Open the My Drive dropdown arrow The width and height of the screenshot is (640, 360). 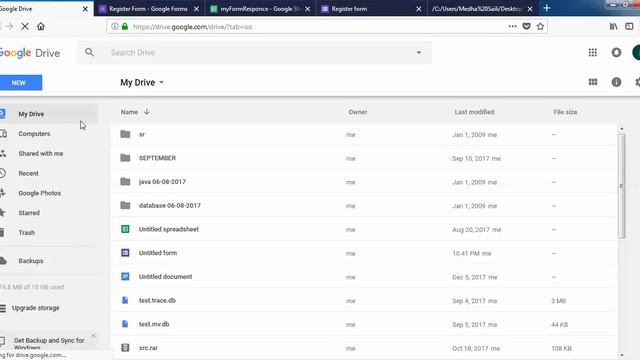click(x=162, y=82)
